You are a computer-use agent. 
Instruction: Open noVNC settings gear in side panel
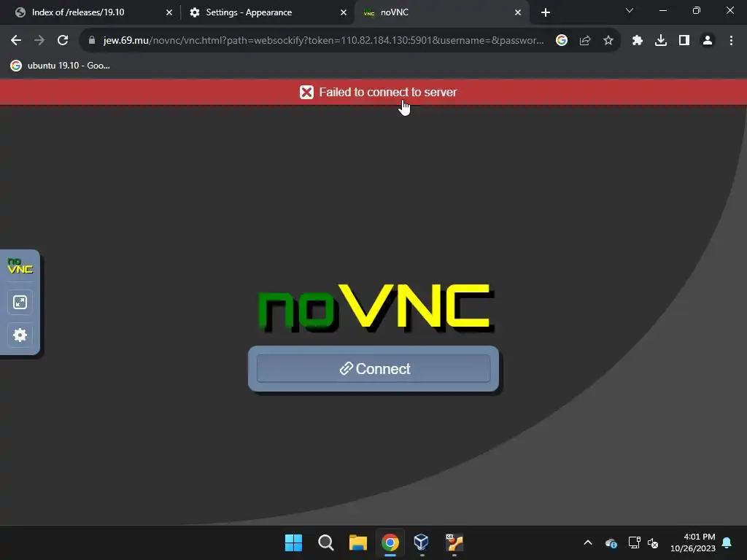[x=20, y=335]
